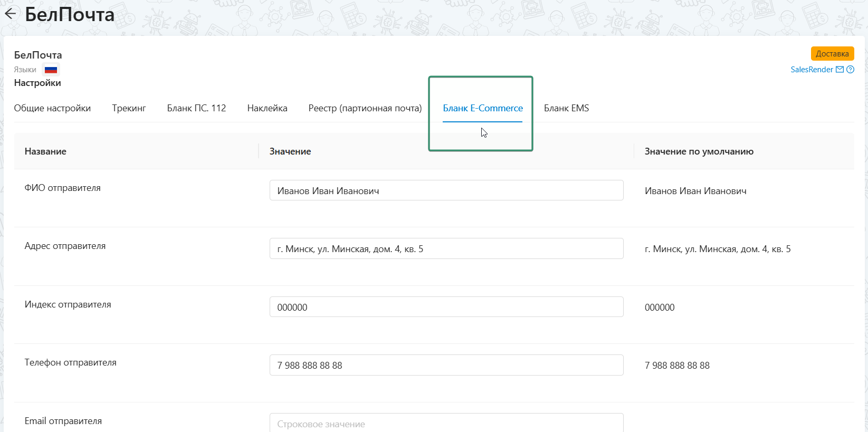Click the Адрес отправителя label

point(65,246)
